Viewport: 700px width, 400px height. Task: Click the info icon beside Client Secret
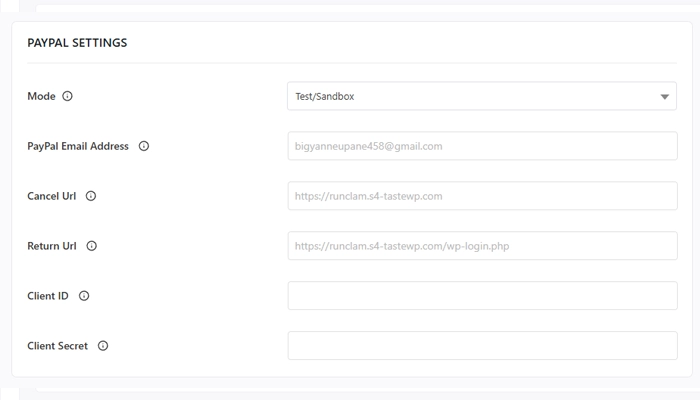coord(103,346)
